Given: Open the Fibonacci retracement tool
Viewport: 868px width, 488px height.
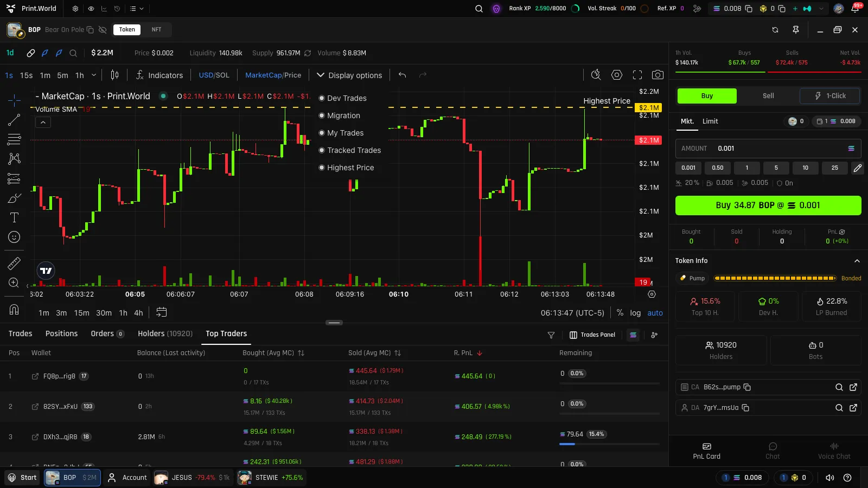Looking at the screenshot, I should (x=14, y=139).
